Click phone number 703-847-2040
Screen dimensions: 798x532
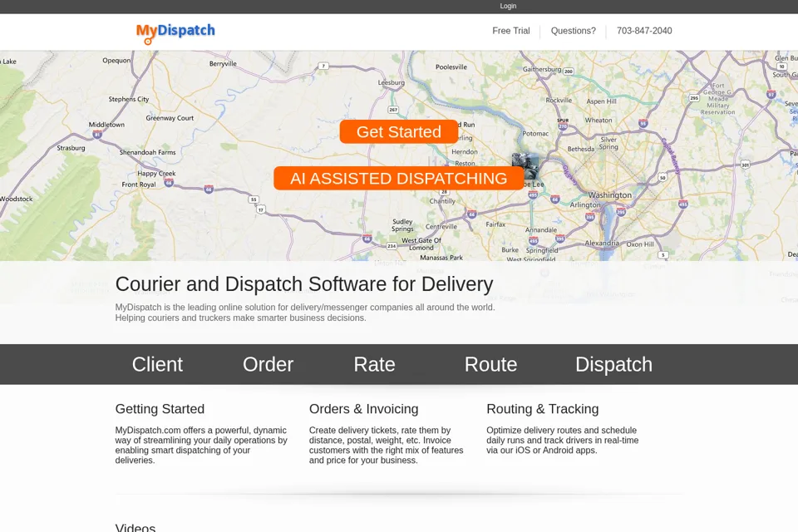point(644,31)
